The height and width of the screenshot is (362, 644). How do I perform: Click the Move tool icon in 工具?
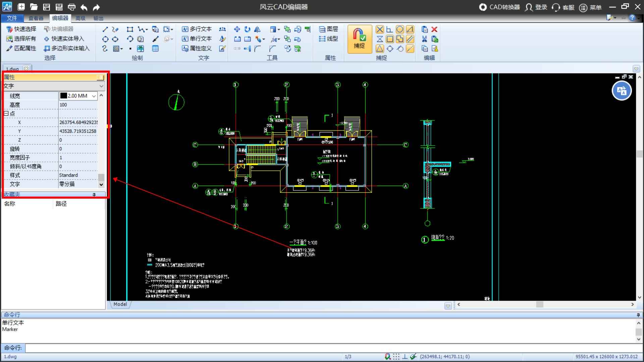pyautogui.click(x=237, y=29)
